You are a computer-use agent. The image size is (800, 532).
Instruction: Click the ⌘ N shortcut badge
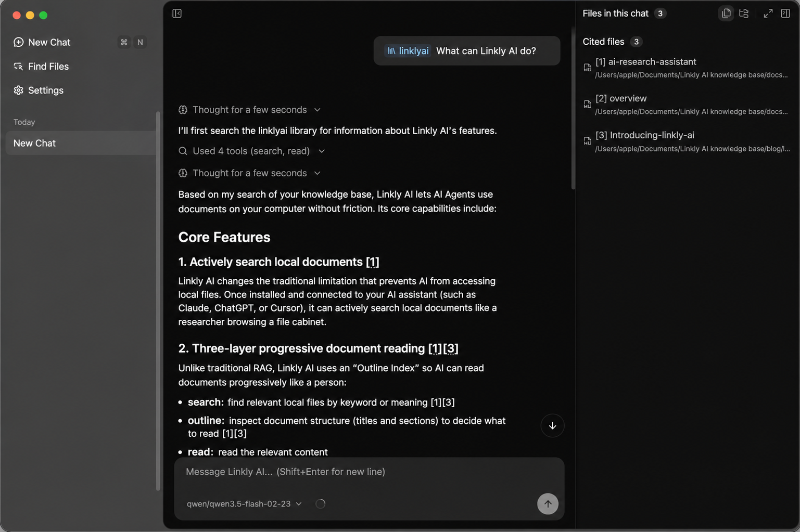[x=132, y=42]
